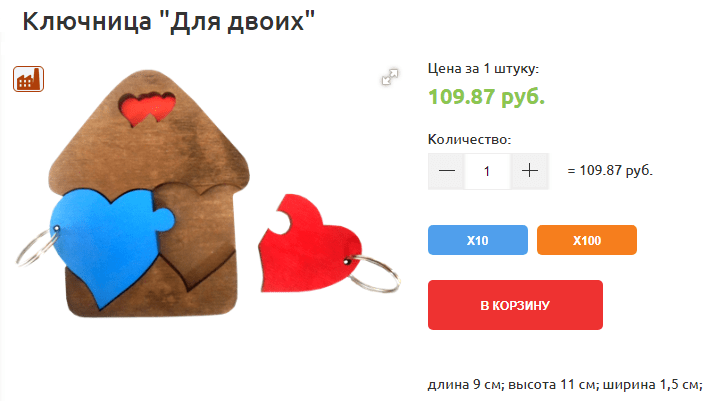Click the quantity input field

(487, 171)
